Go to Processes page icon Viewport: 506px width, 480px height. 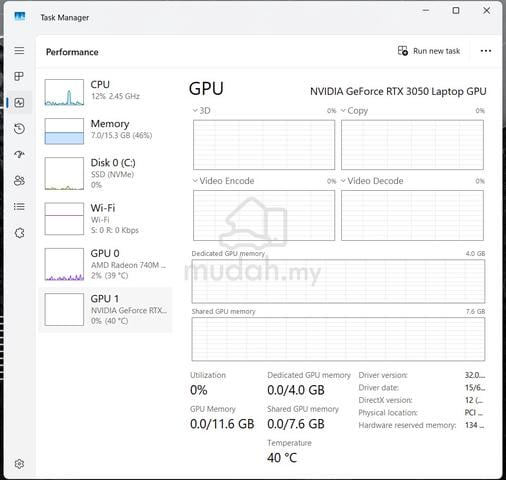coord(19,76)
